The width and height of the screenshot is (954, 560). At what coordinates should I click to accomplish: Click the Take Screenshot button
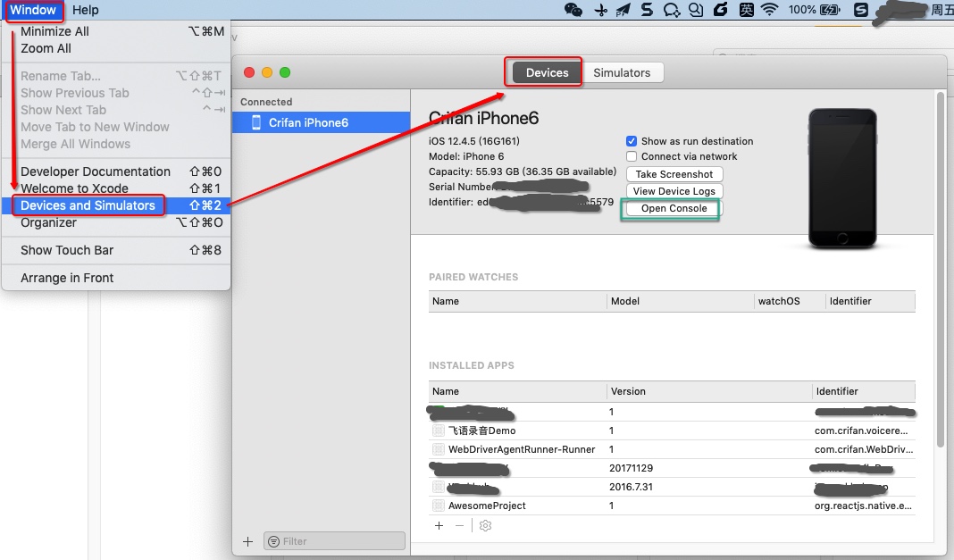[674, 174]
